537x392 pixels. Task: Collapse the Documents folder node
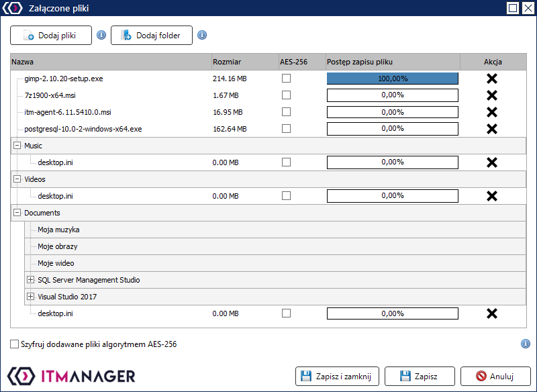[x=17, y=212]
